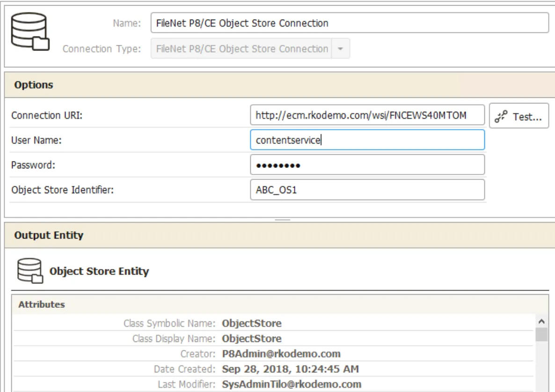Click the Options section header
Screen dimensions: 555x392
[x=280, y=85]
